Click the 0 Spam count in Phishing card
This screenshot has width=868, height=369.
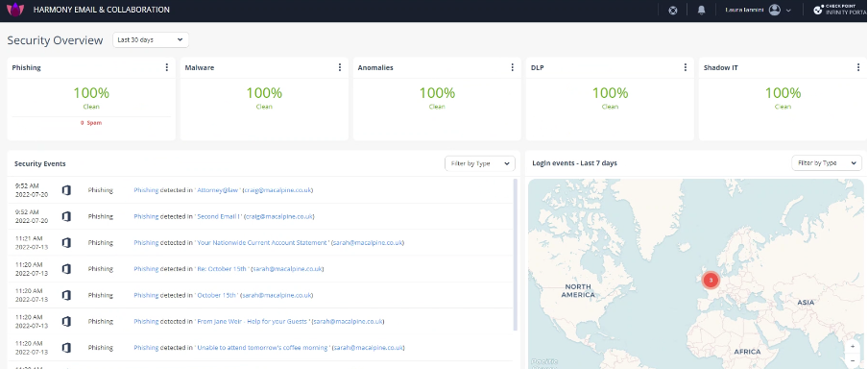click(91, 122)
